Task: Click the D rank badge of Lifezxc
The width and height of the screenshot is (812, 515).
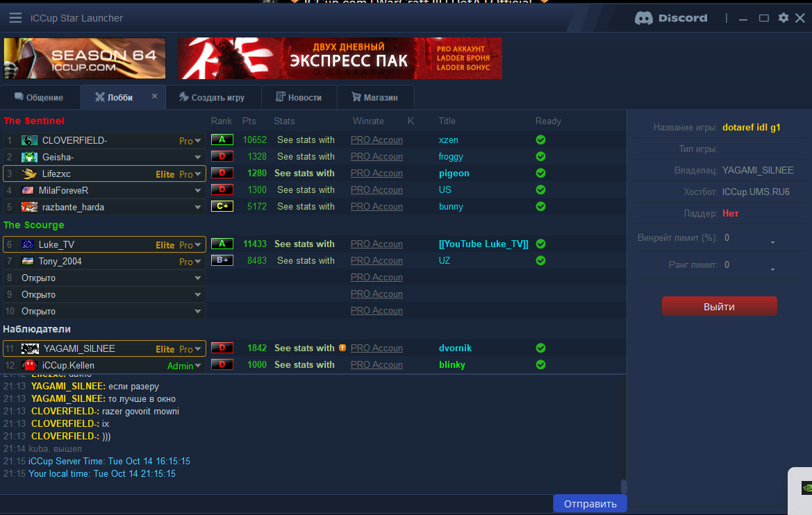Action: click(222, 173)
